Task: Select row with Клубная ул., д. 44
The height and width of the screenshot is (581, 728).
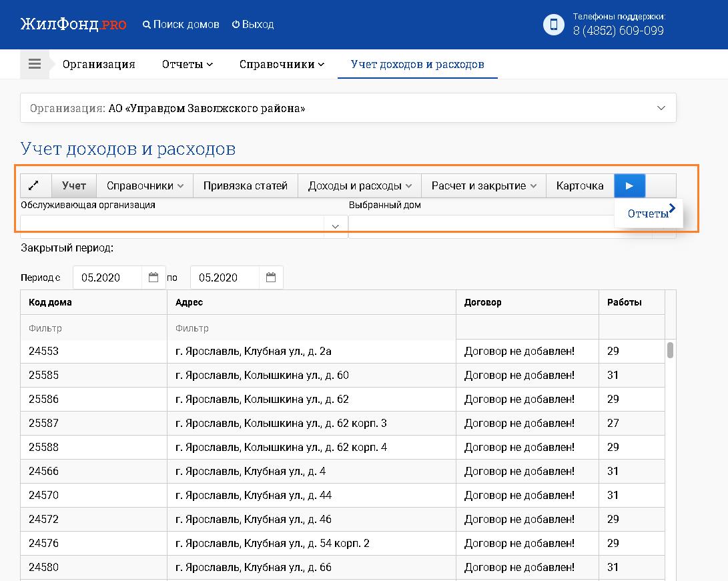Action: click(x=254, y=495)
